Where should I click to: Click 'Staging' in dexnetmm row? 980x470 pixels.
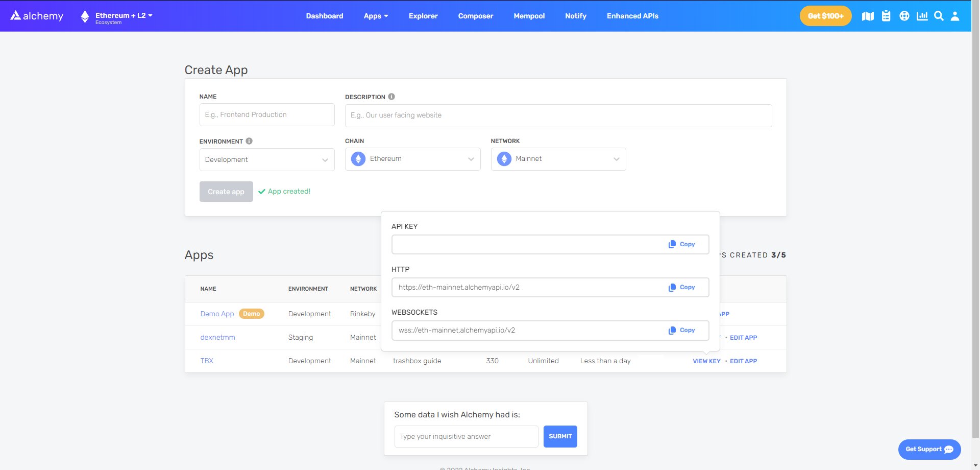coord(301,337)
